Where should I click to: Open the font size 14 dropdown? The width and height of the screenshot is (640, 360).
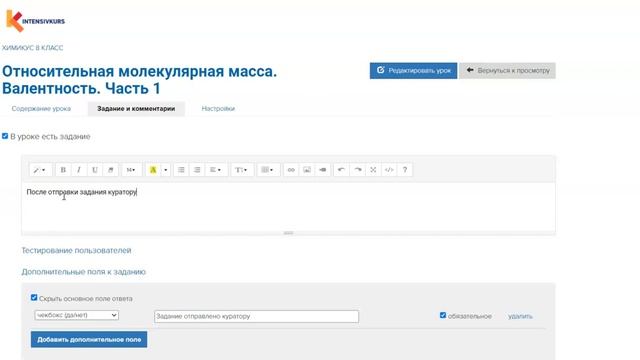click(x=131, y=170)
